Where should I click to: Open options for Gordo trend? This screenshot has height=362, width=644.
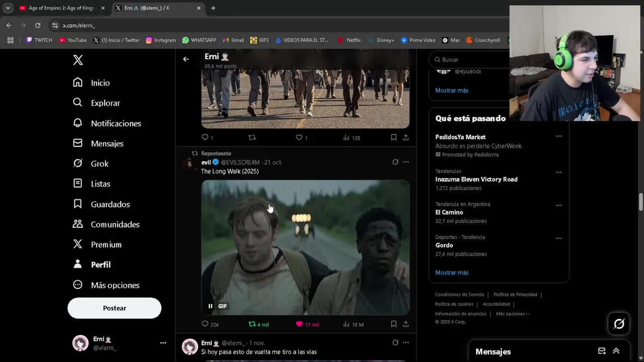pos(558,238)
